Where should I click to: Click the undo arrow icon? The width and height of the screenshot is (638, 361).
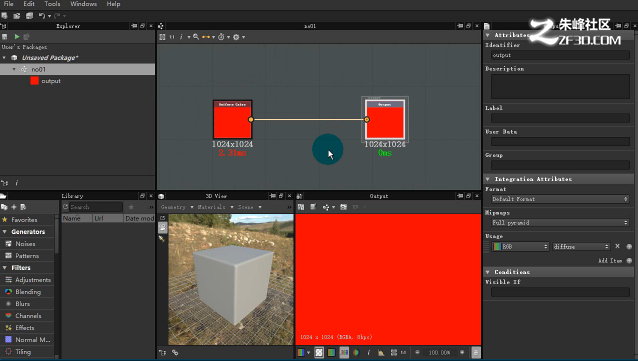tap(42, 15)
